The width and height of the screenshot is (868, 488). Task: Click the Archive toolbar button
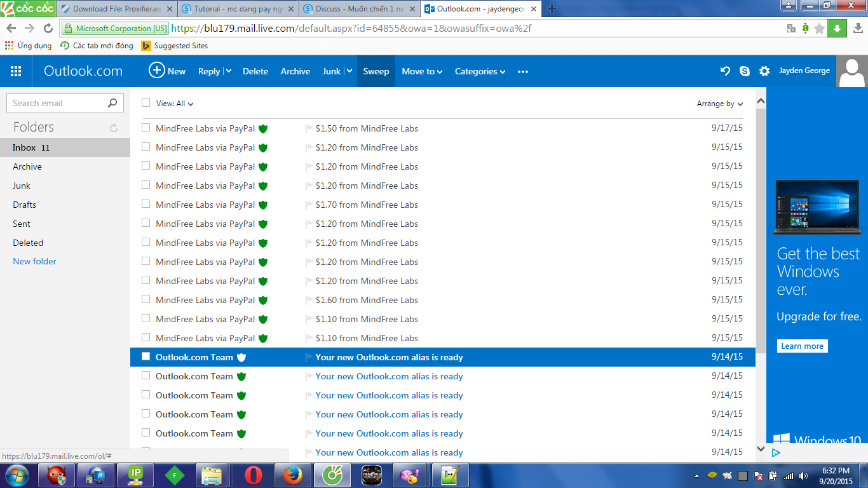pos(295,71)
